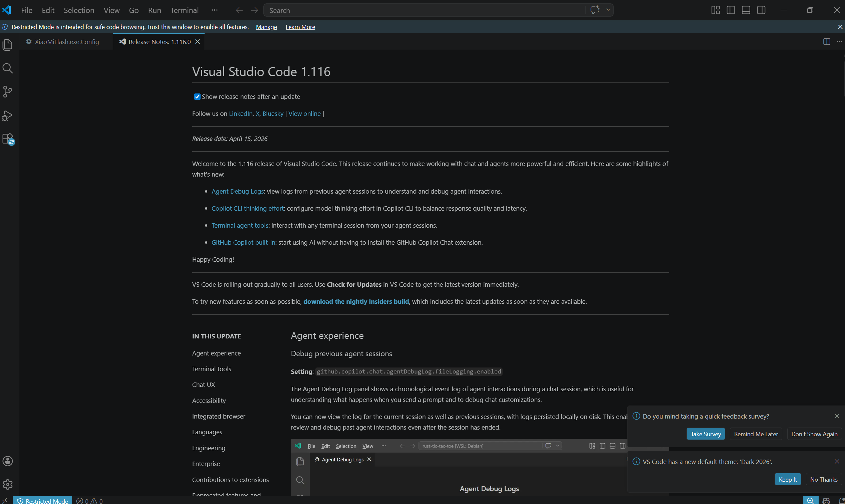The width and height of the screenshot is (845, 504).
Task: Click the View online link
Action: pos(304,113)
